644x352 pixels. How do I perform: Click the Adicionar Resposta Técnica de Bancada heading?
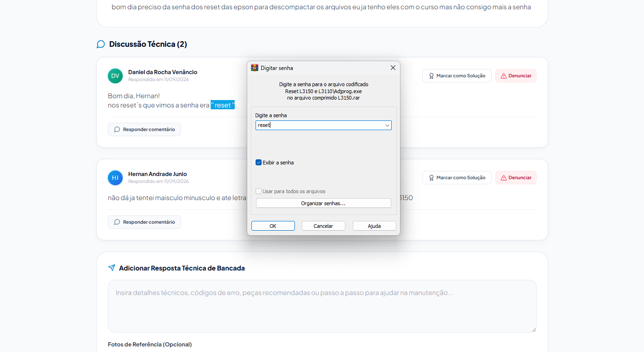pos(182,268)
